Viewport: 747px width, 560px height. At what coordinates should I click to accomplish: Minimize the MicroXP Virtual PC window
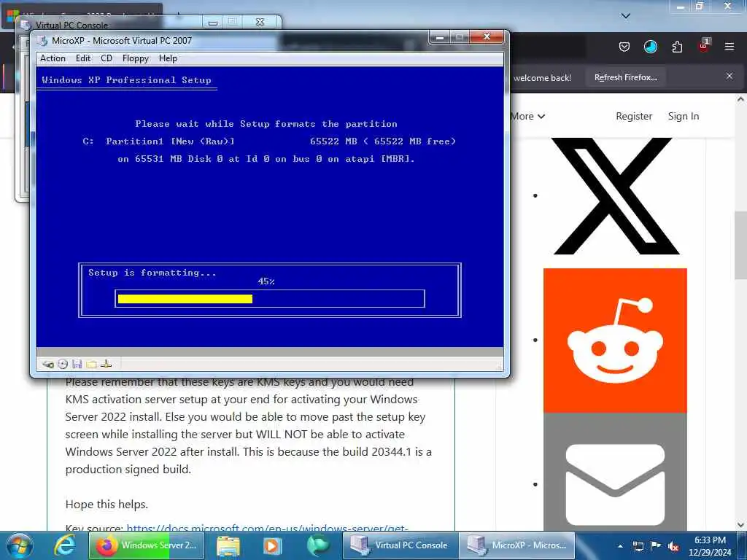[x=440, y=36]
